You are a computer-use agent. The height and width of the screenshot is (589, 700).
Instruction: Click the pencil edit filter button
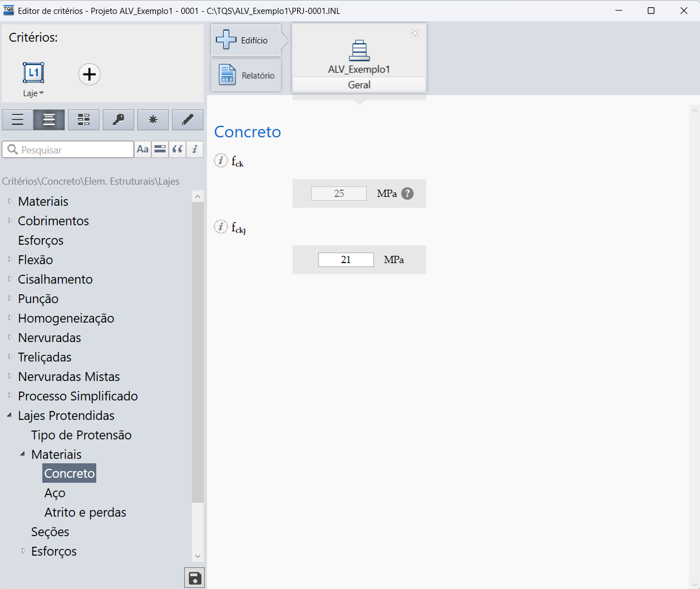[x=188, y=120]
